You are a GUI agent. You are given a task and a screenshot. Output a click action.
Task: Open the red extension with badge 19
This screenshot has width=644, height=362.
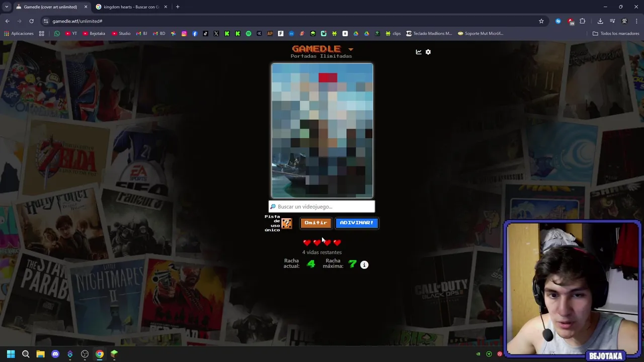point(571,21)
